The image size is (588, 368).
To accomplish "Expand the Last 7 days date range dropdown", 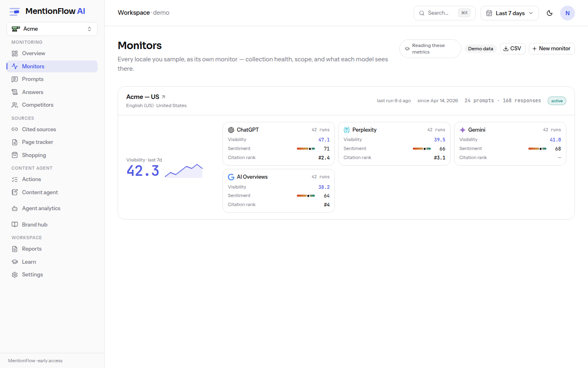I will pyautogui.click(x=510, y=13).
